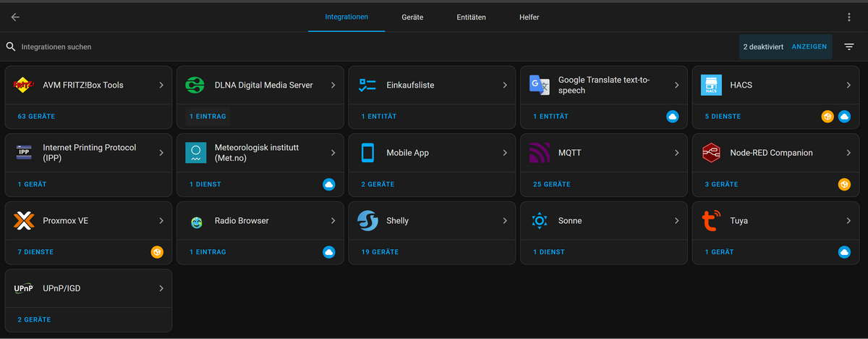Open the 5 DIENSTE link of HACS

point(723,116)
